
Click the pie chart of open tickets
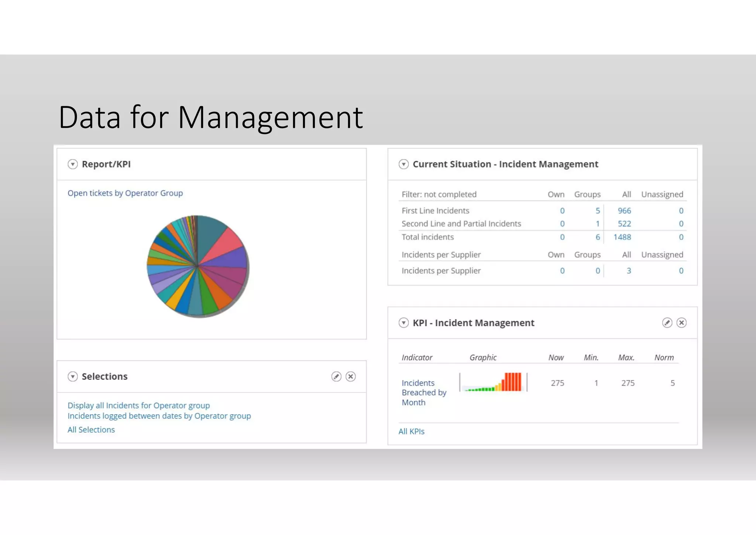pyautogui.click(x=197, y=266)
